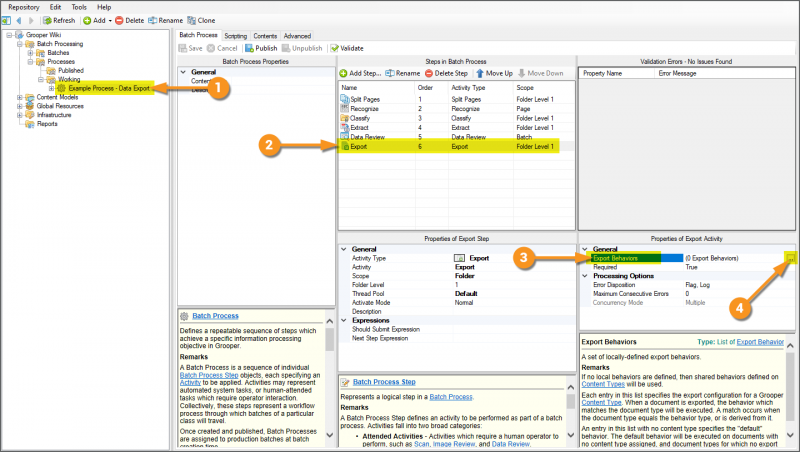Select the Reports tree node
The width and height of the screenshot is (800, 452).
coord(47,124)
